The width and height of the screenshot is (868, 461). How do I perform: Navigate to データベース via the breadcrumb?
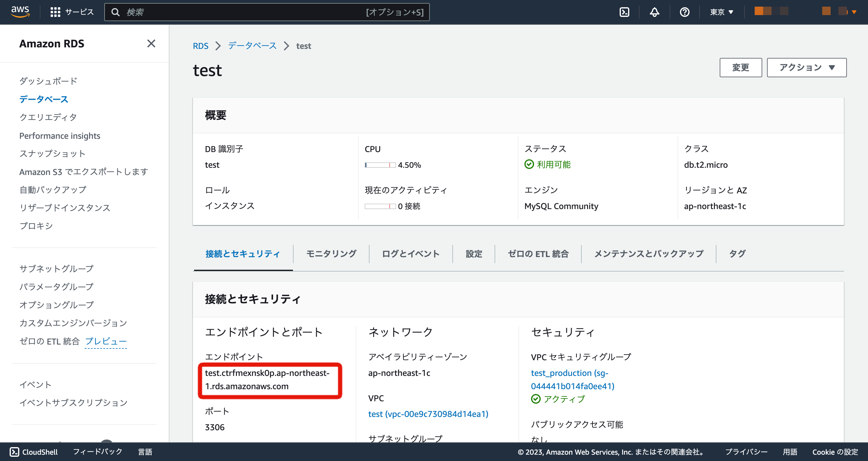[252, 46]
